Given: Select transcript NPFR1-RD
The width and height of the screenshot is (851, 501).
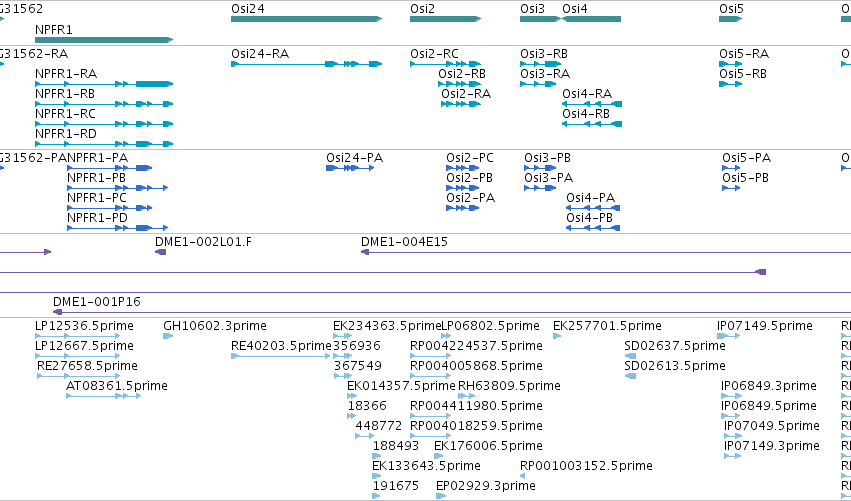Looking at the screenshot, I should (104, 144).
